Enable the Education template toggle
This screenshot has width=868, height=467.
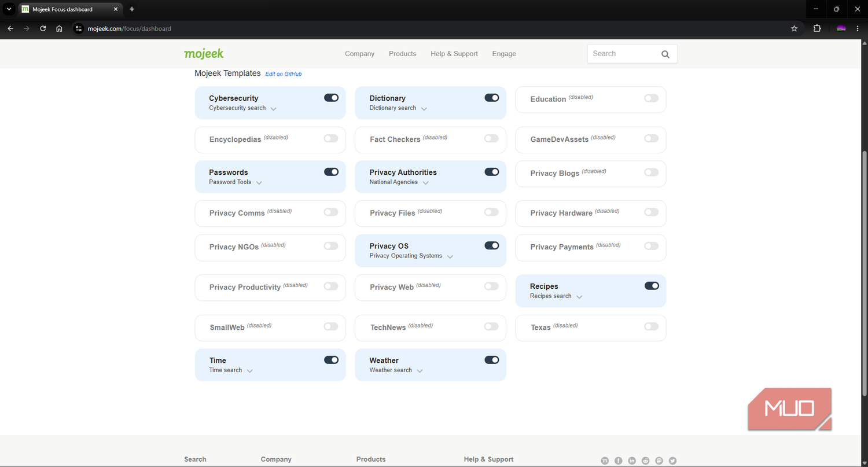[x=652, y=98]
